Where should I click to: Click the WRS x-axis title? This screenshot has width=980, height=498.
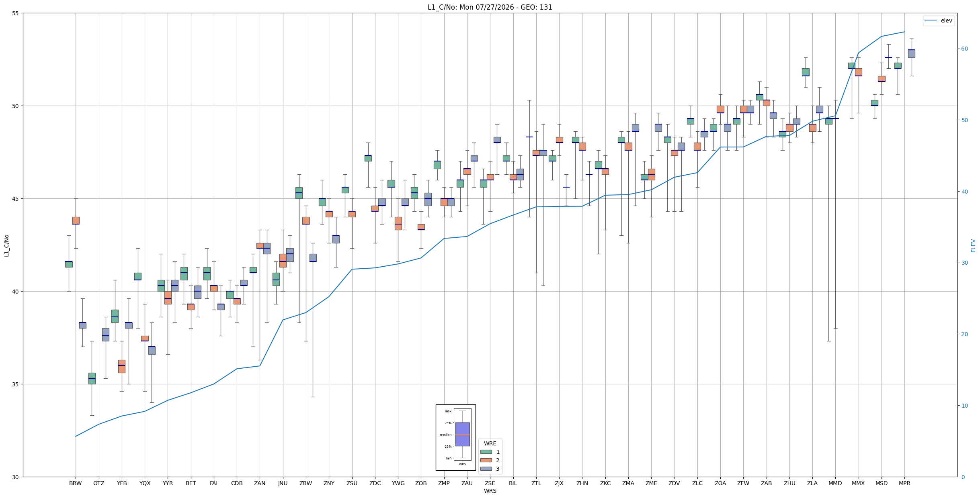click(490, 491)
